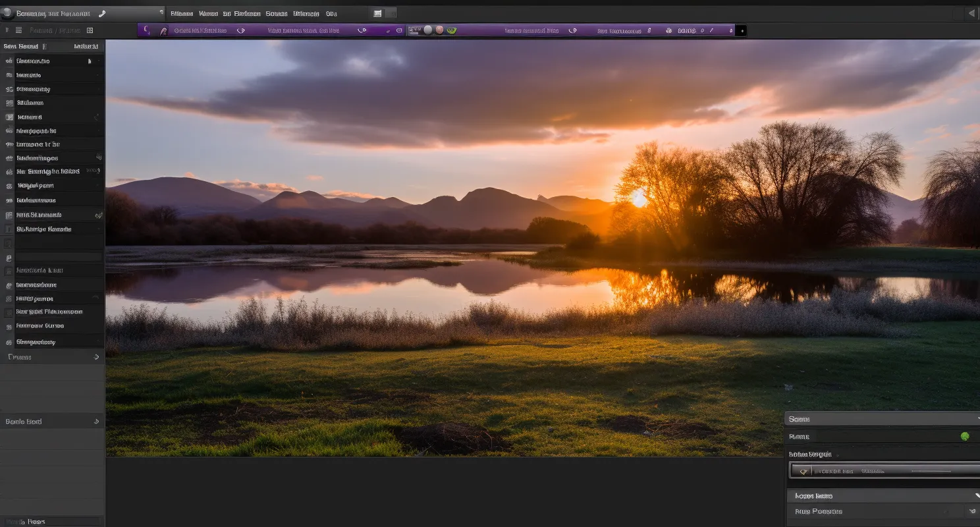Click the sunset lake photo in the viewer
Screen dimensions: 980x527
click(x=543, y=248)
